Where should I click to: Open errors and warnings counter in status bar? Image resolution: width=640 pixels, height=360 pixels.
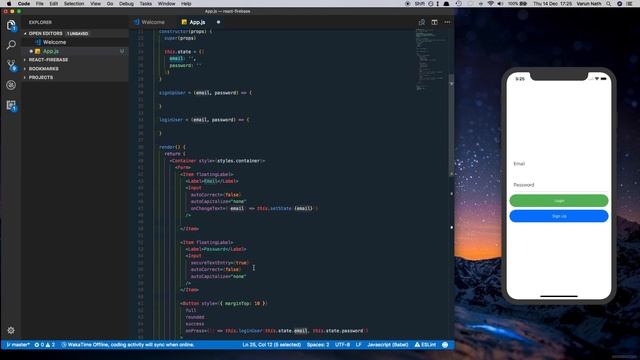[x=45, y=345]
